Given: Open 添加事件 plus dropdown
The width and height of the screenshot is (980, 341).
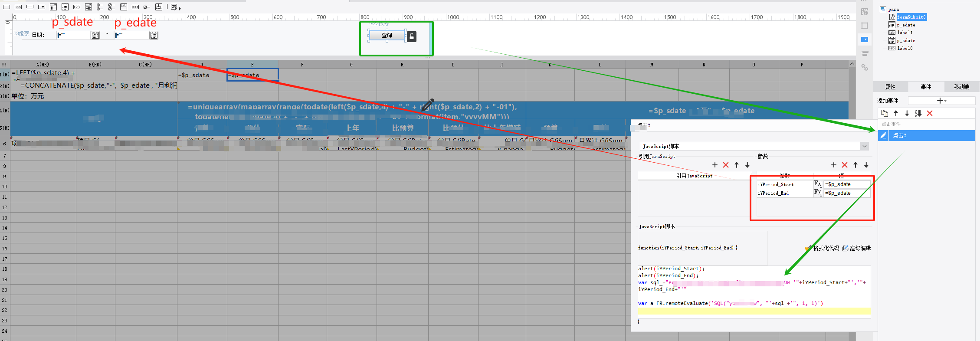Looking at the screenshot, I should pyautogui.click(x=941, y=101).
